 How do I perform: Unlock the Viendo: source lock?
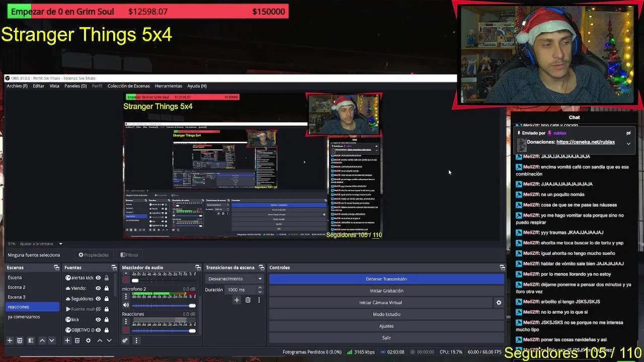106,288
